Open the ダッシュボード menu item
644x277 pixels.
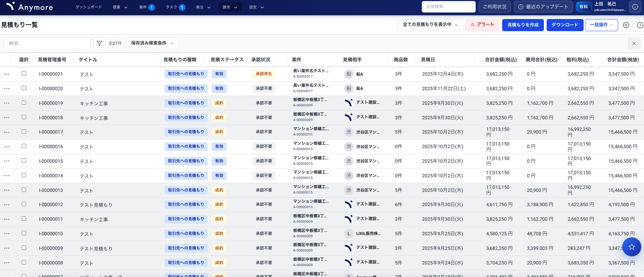(x=89, y=7)
